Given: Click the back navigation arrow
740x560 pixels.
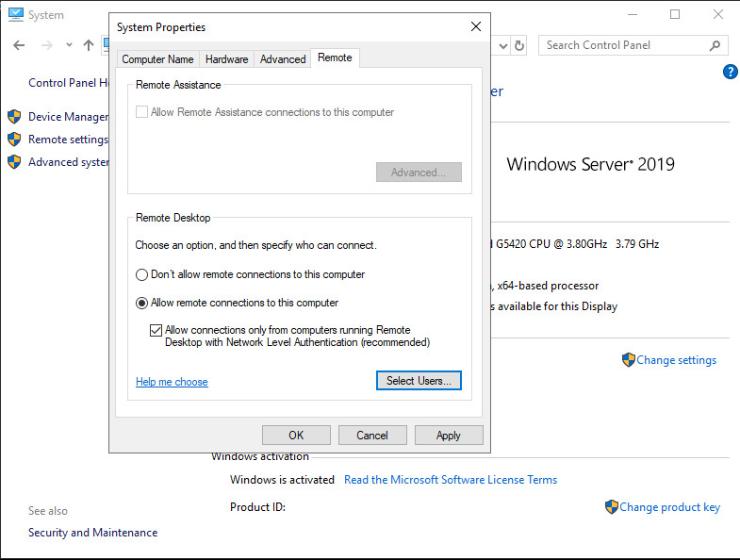Looking at the screenshot, I should pos(19,45).
